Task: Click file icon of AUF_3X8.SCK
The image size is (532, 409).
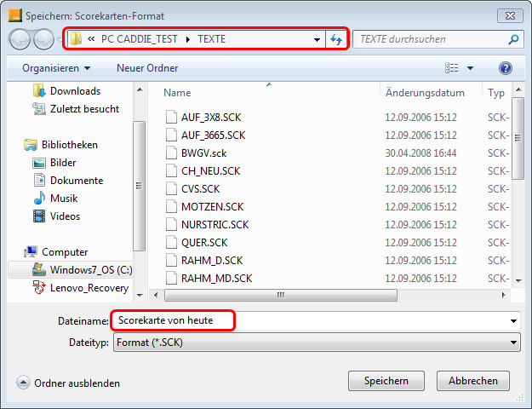Action: [x=171, y=118]
